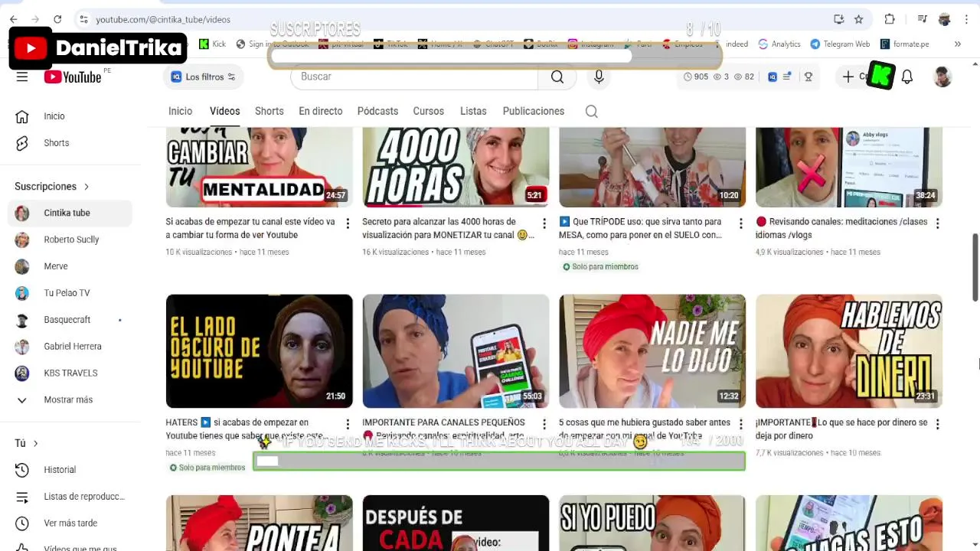
Task: Open Shorts in the left sidebar
Action: 69,143
